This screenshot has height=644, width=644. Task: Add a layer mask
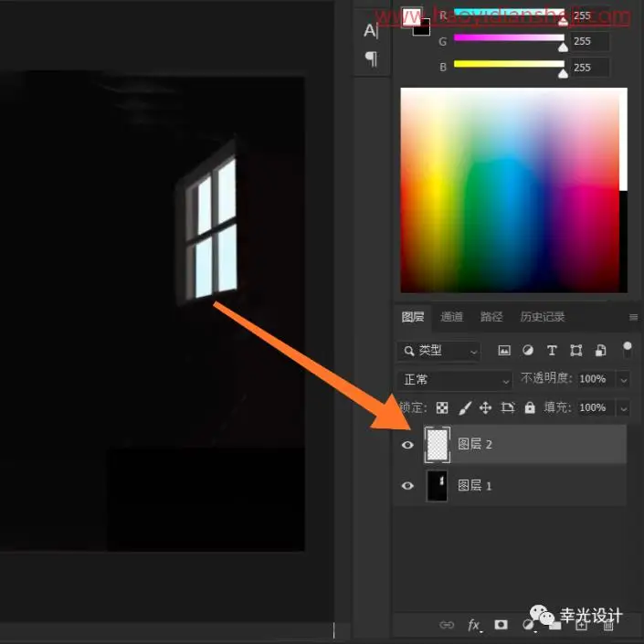tap(501, 625)
